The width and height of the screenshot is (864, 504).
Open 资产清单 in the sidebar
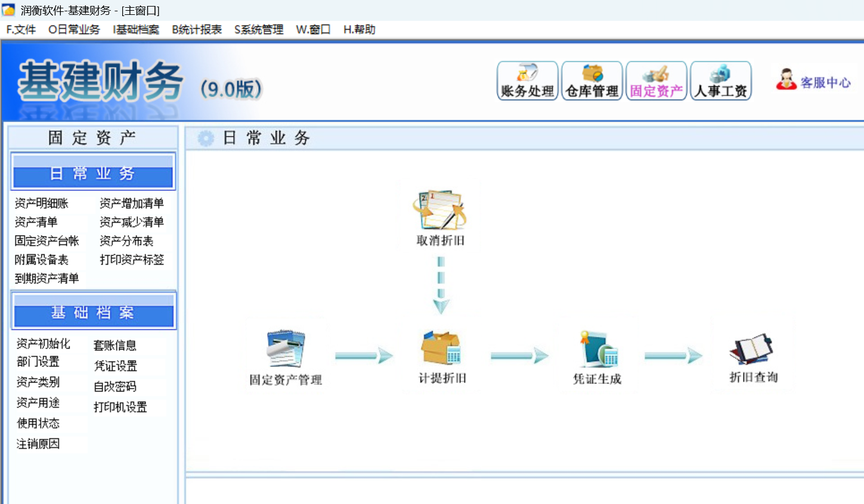[x=36, y=222]
